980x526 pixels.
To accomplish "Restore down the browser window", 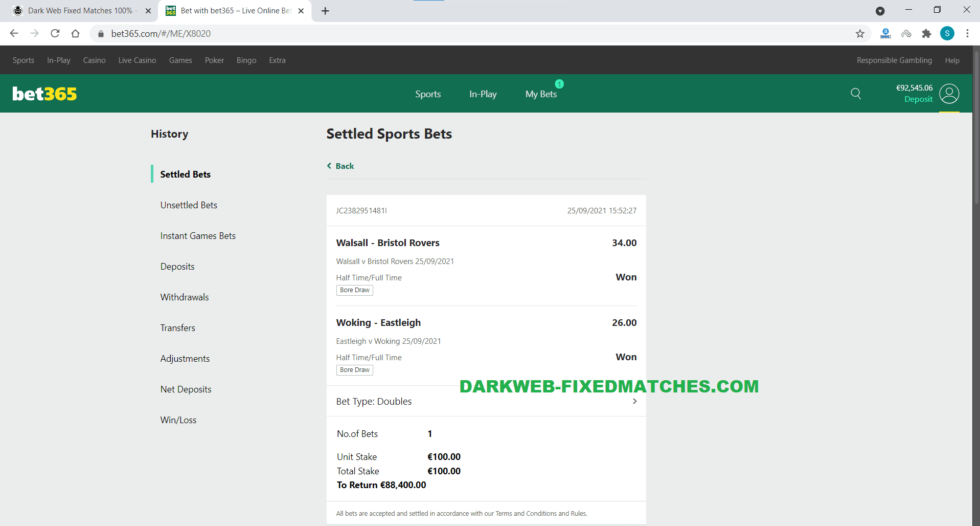I will click(x=937, y=10).
